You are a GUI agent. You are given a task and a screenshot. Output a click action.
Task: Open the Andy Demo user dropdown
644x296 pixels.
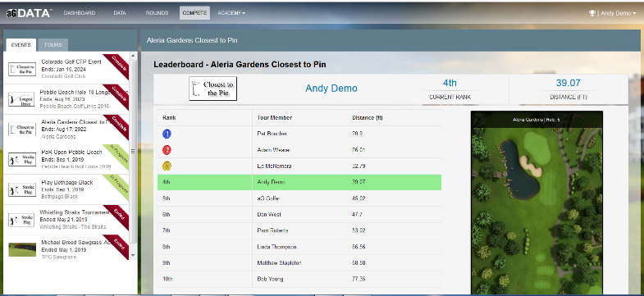612,13
